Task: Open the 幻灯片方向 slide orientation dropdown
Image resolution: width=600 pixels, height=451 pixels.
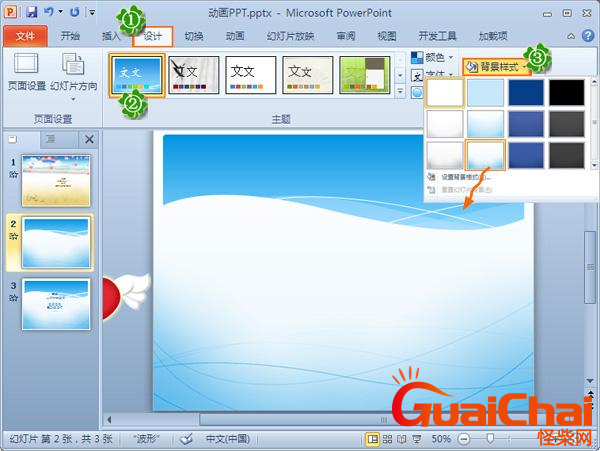Action: [x=73, y=78]
